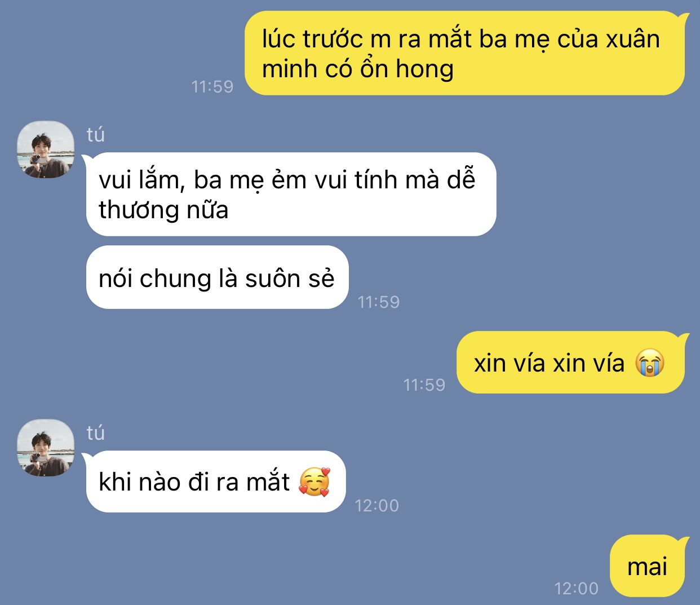Select the white 'vui lắm, ba mẹ ẻm' bubble

(290, 195)
